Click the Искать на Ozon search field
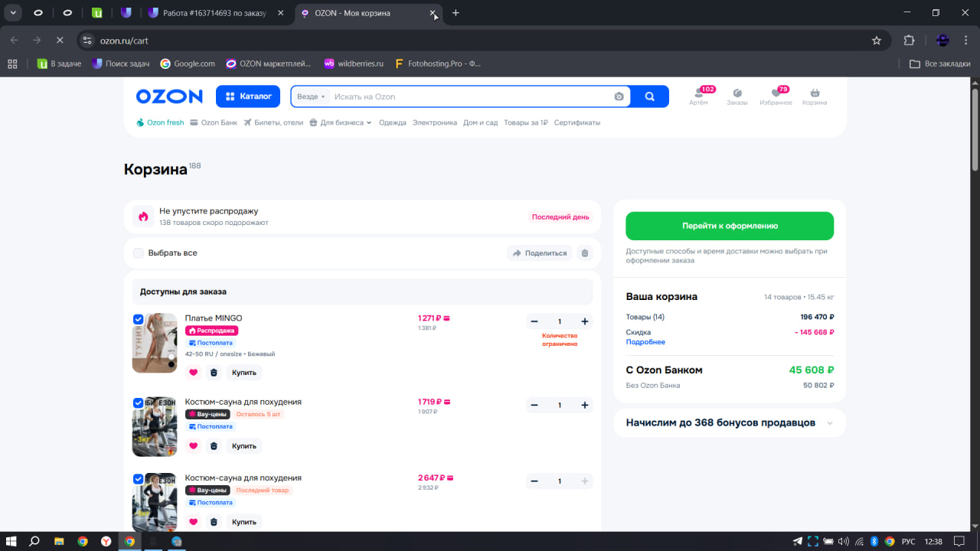This screenshot has height=551, width=980. [471, 96]
